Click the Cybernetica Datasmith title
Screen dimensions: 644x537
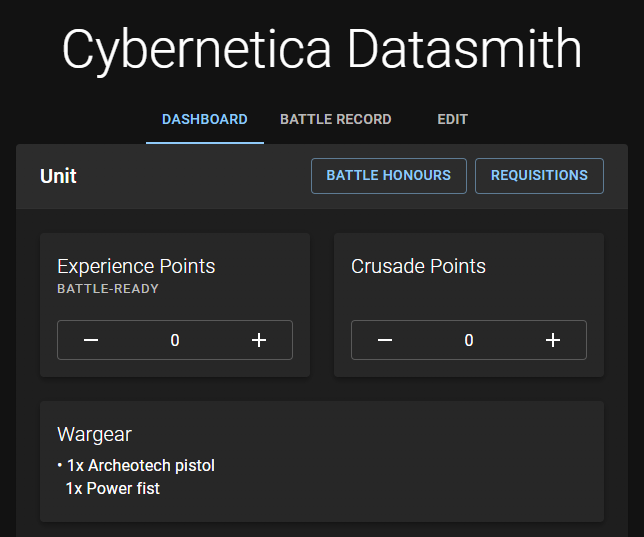click(321, 49)
